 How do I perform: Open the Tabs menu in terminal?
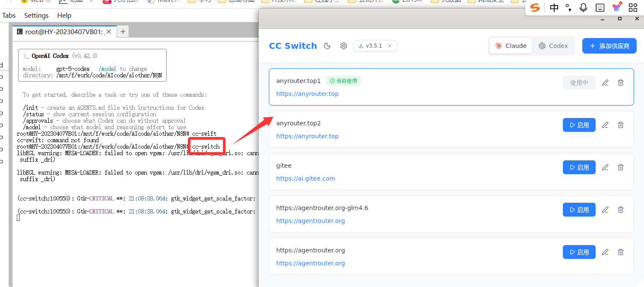pyautogui.click(x=9, y=15)
